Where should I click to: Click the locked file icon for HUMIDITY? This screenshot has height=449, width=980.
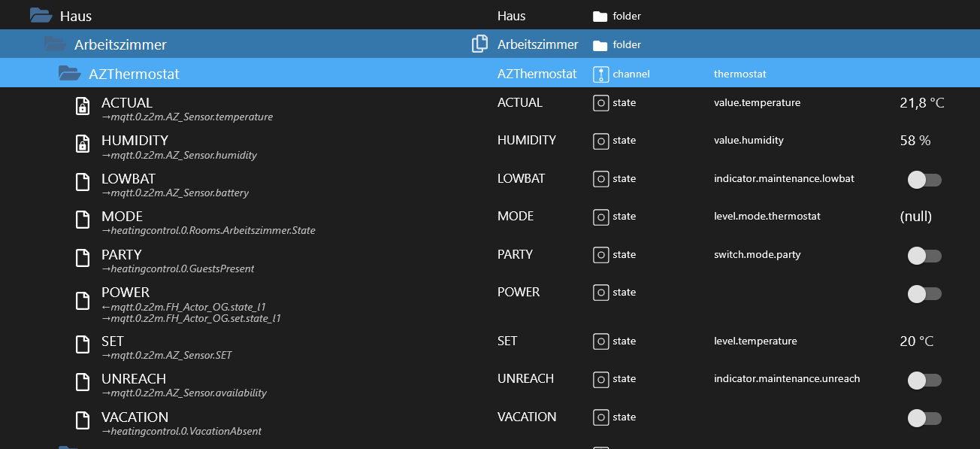[x=83, y=144]
